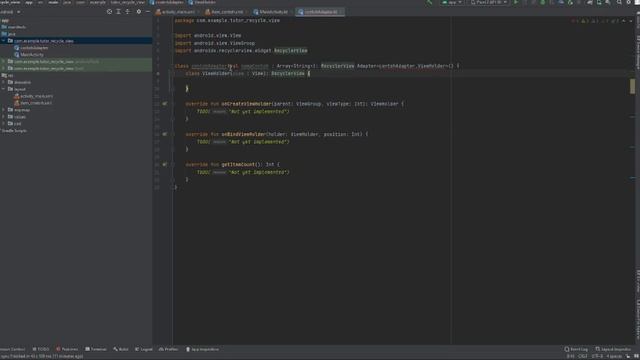Open the Logcat tool window
Image resolution: width=640 pixels, height=360 pixels.
[144, 349]
